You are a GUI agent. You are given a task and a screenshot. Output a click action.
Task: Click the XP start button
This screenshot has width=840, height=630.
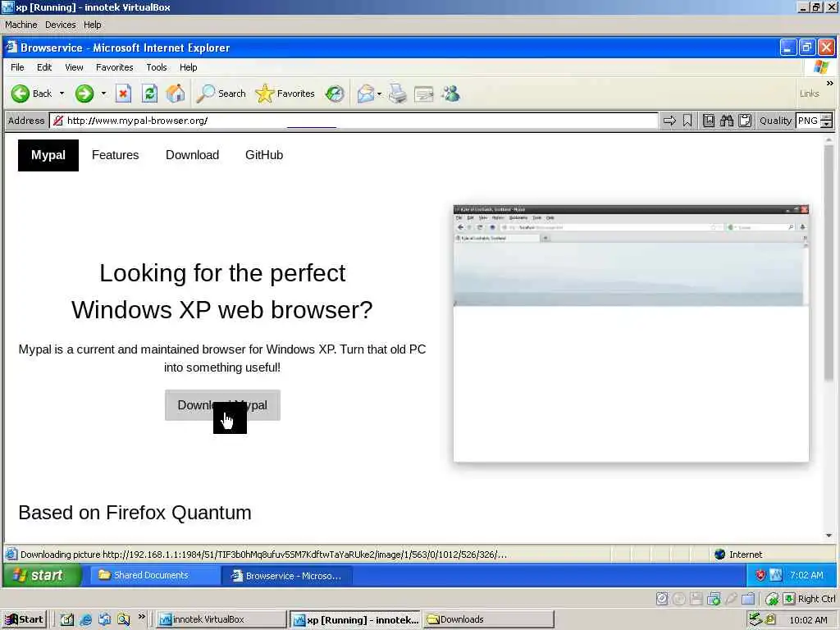click(x=42, y=575)
